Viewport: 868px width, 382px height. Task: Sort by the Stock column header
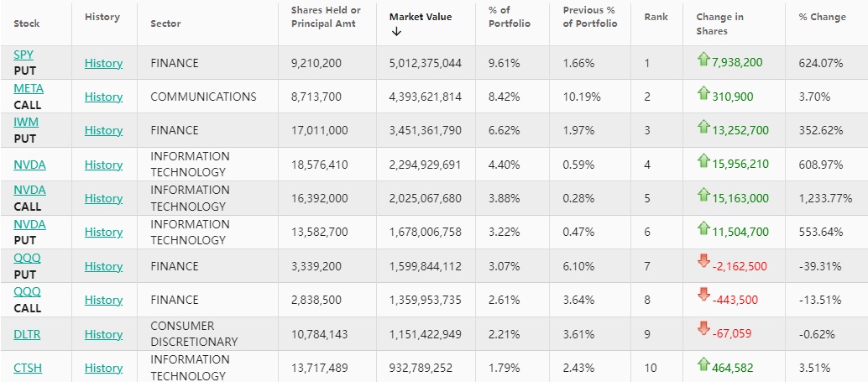pos(27,24)
